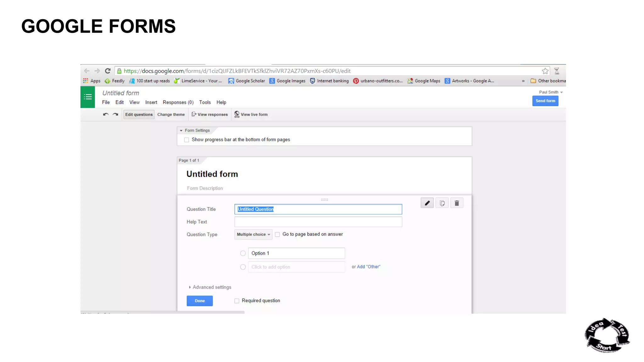Click the Click to add option field
Screen dimensions: 644x362
pyautogui.click(x=297, y=267)
